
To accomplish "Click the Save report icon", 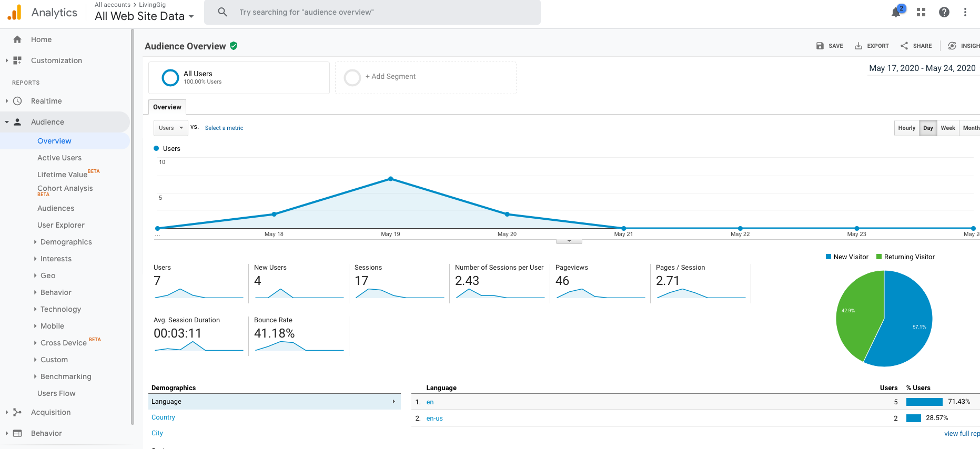I will tap(820, 46).
